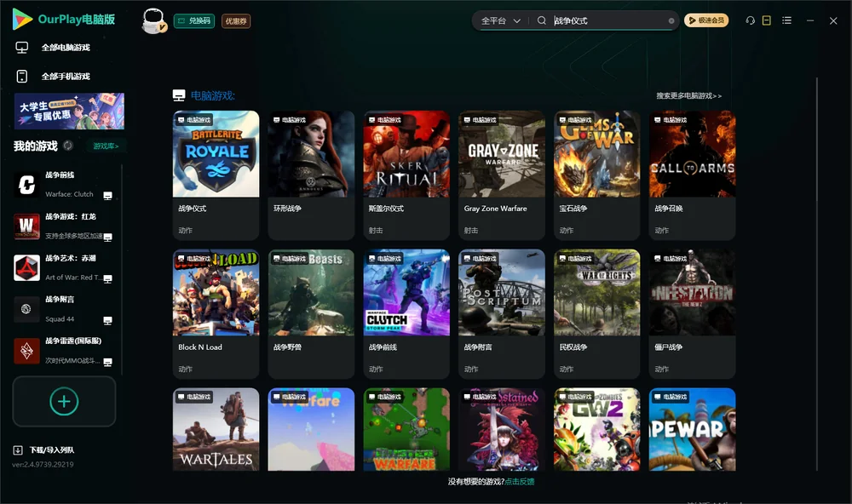
Task: Open the Bloodstained game card
Action: [x=502, y=429]
